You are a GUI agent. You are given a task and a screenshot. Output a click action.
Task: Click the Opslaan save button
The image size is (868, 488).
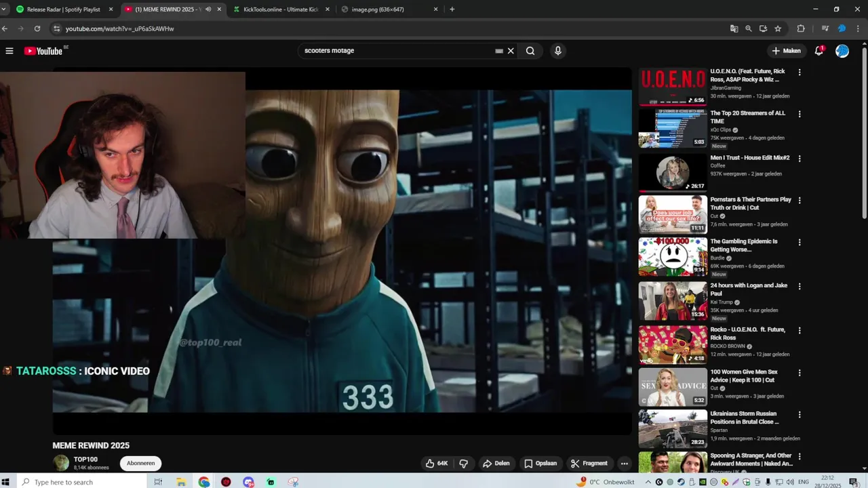coord(540,464)
